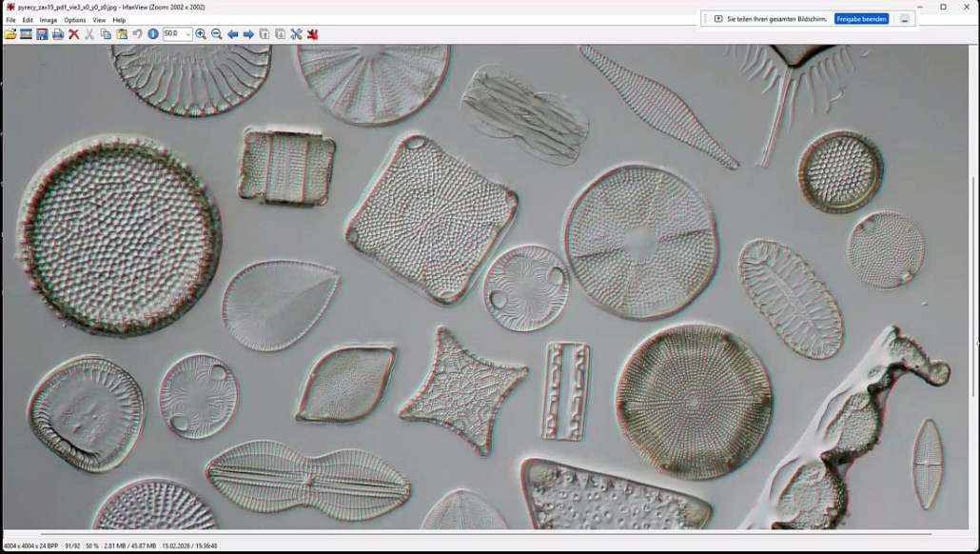Click the Zoom in magnifier icon
This screenshot has width=980, height=554.
(201, 34)
